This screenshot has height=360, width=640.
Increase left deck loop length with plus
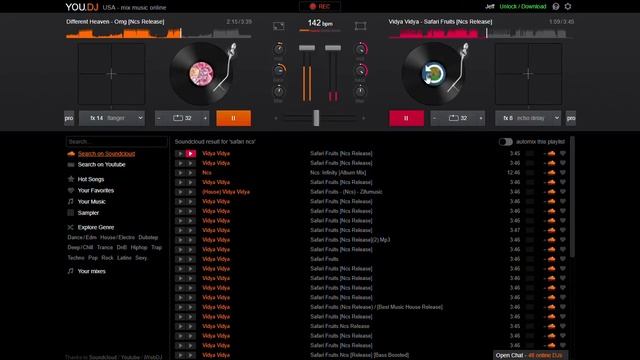tap(205, 118)
